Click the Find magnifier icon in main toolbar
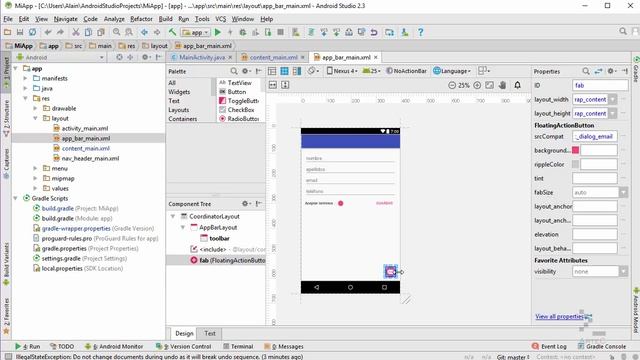 pos(116,32)
